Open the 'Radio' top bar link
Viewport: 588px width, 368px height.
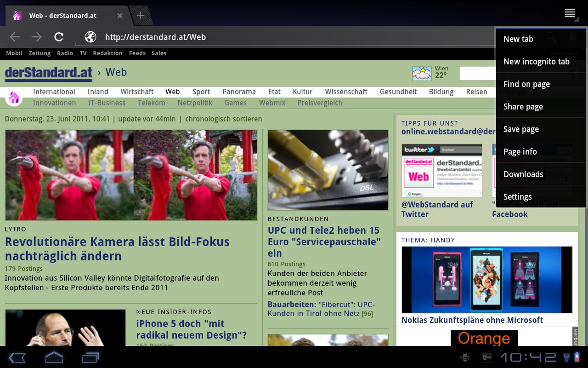(x=65, y=53)
